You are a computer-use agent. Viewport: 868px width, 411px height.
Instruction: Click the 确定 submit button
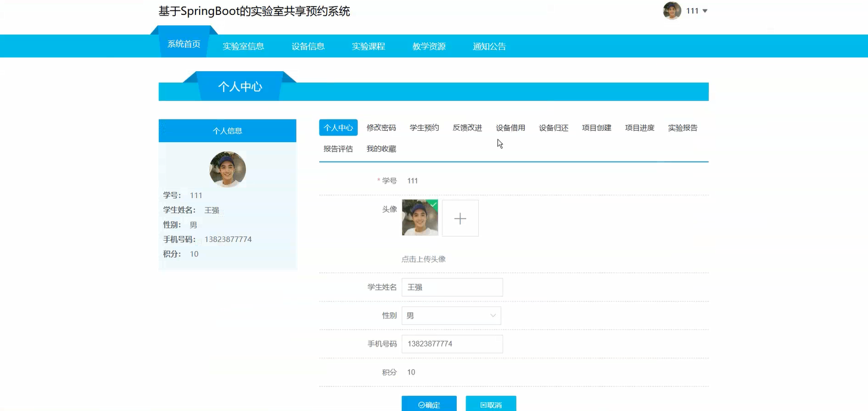429,404
